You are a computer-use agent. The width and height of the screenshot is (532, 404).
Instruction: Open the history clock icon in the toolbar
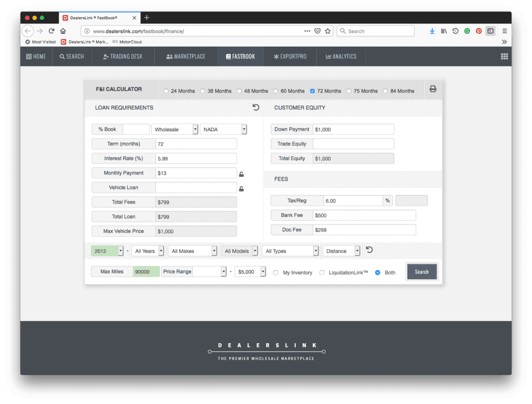(455, 31)
